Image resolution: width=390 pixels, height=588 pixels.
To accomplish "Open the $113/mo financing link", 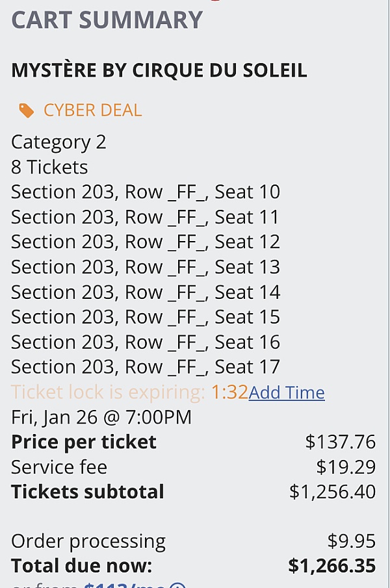I will 125,585.
